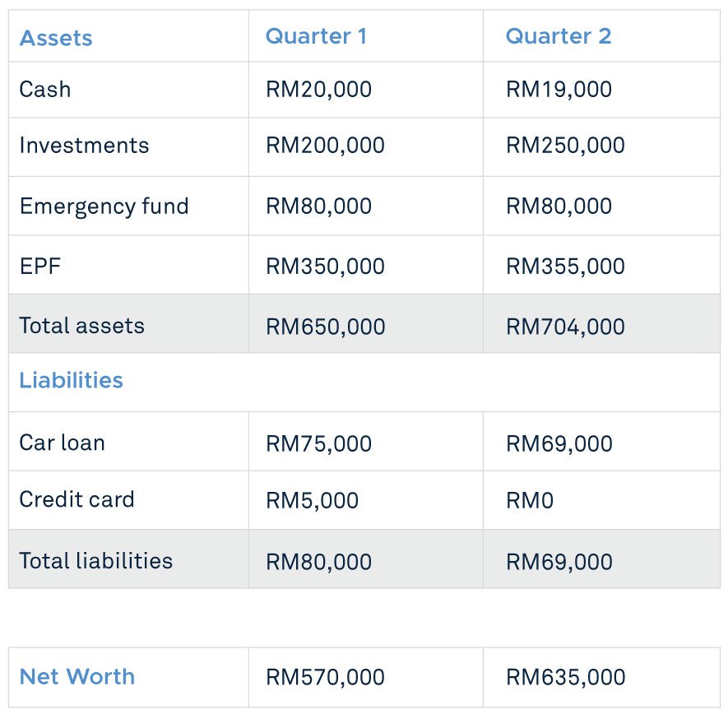Select the Car loan Quarter 1 value RM75,000
Image resolution: width=728 pixels, height=714 pixels.
318,444
